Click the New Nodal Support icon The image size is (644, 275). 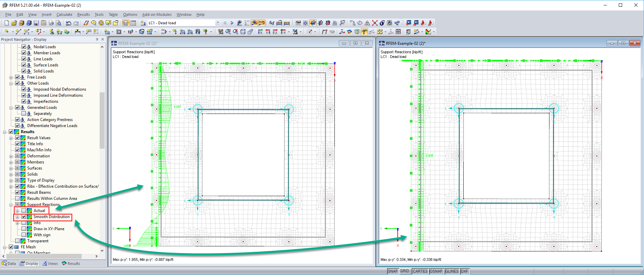pos(52,32)
